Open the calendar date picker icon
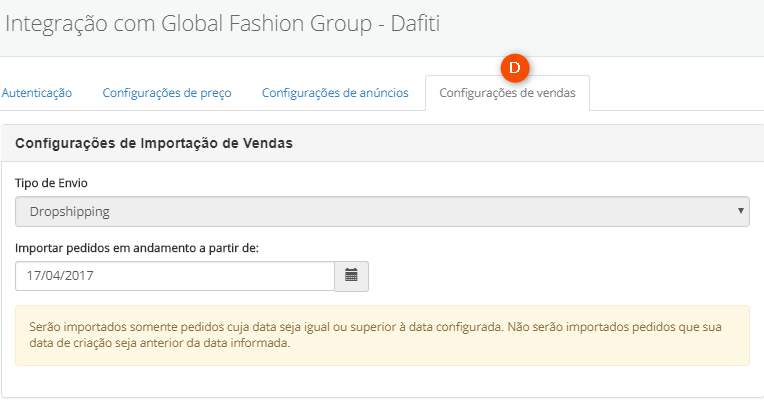Viewport: 764px width, 400px height. [x=351, y=276]
